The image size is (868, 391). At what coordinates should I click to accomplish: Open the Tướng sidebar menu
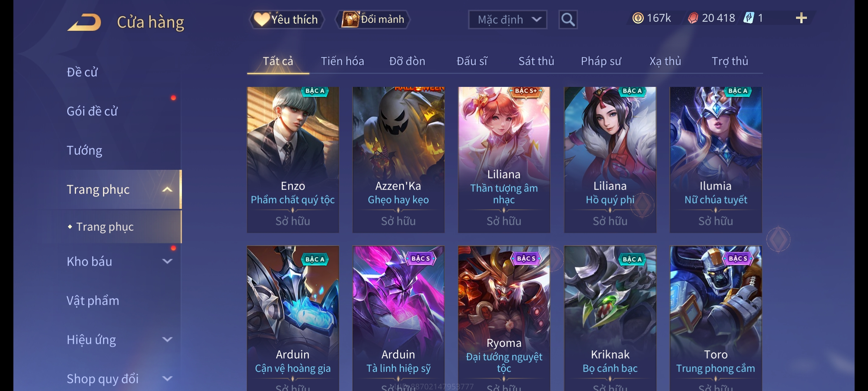point(84,150)
